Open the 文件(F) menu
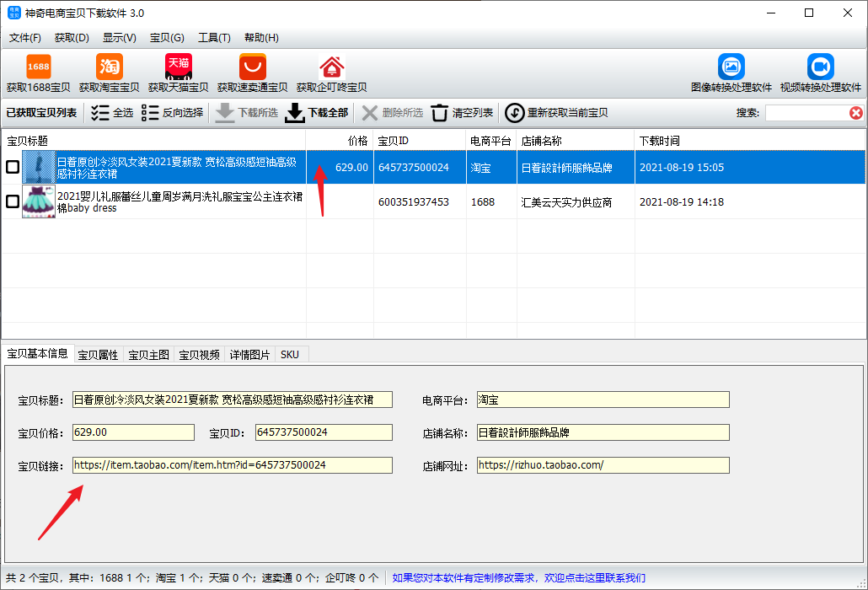This screenshot has height=590, width=868. tap(25, 38)
